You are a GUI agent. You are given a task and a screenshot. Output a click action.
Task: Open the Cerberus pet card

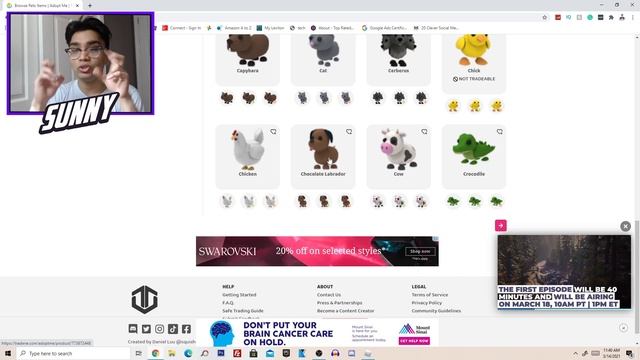point(399,59)
